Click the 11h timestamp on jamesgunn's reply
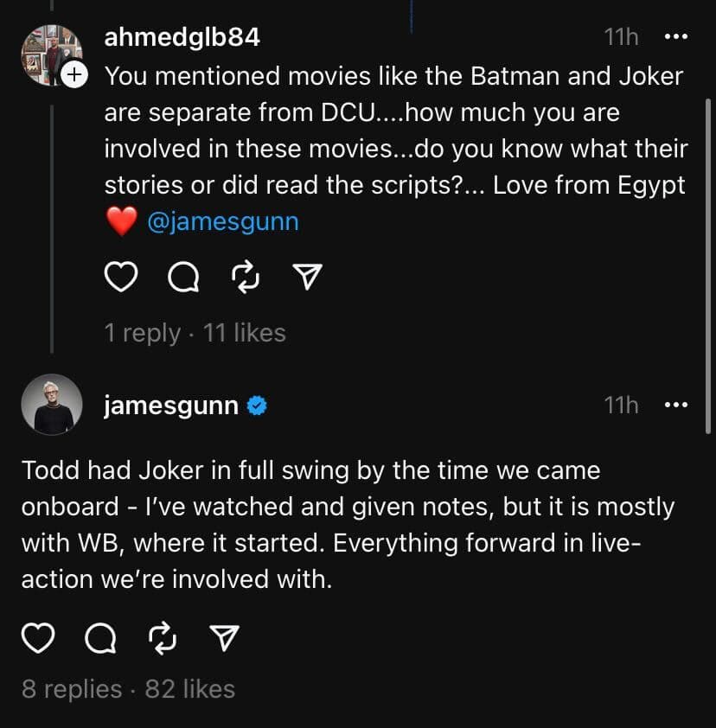 tap(620, 405)
